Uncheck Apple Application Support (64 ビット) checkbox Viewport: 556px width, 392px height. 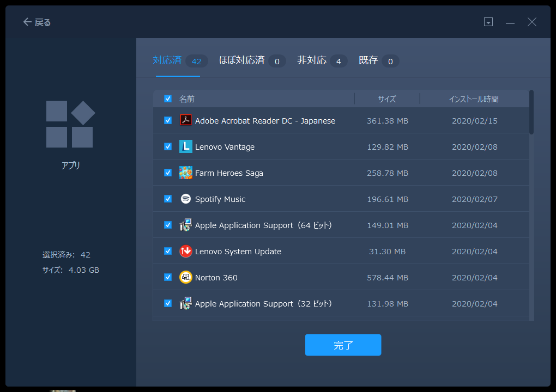click(168, 225)
